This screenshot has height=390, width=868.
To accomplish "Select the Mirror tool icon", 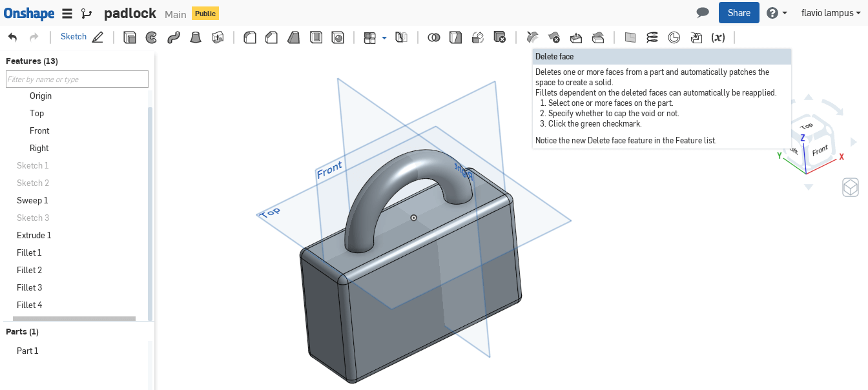I will click(401, 37).
